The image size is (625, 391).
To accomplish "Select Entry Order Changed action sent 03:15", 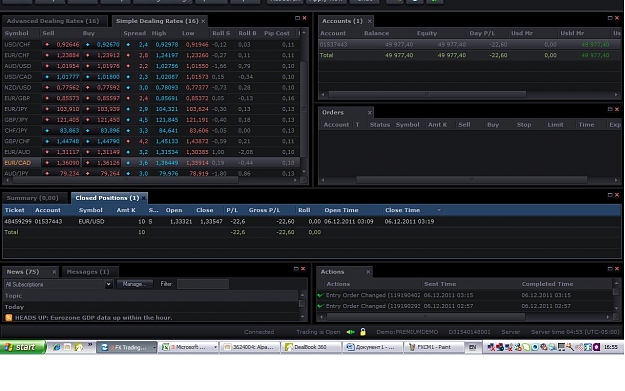I will tap(465, 295).
